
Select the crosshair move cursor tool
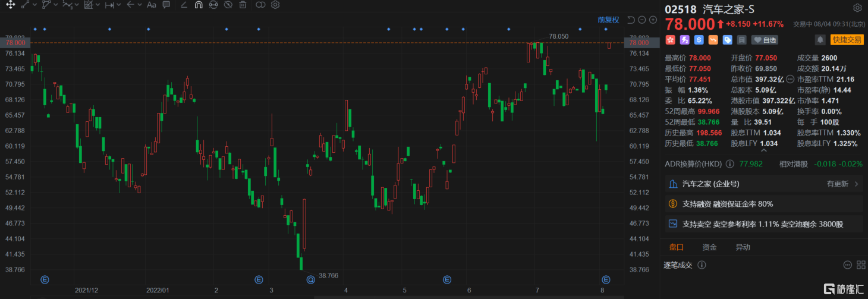pos(10,5)
